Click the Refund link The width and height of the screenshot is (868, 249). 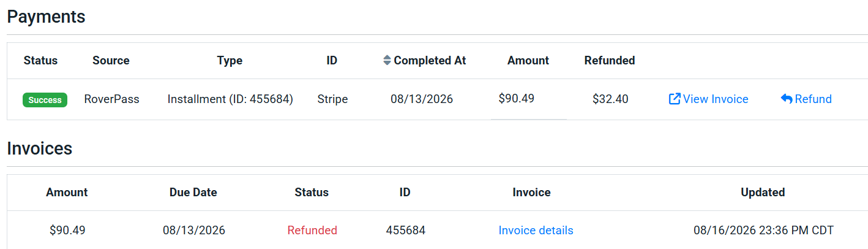pos(806,99)
